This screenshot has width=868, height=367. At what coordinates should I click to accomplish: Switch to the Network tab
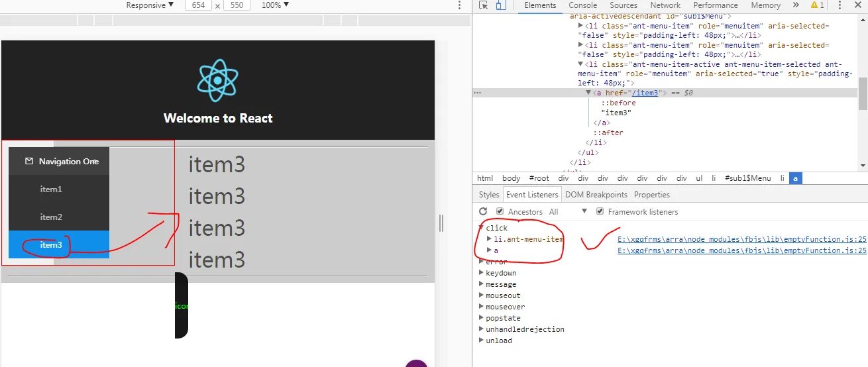tap(665, 5)
